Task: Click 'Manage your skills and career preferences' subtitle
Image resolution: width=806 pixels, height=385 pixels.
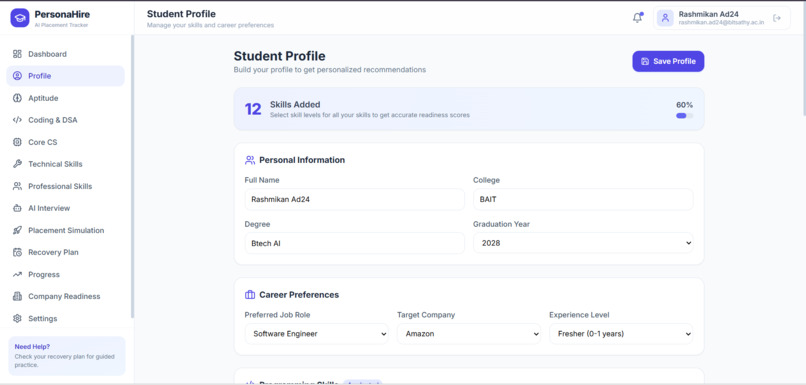Action: (210, 25)
